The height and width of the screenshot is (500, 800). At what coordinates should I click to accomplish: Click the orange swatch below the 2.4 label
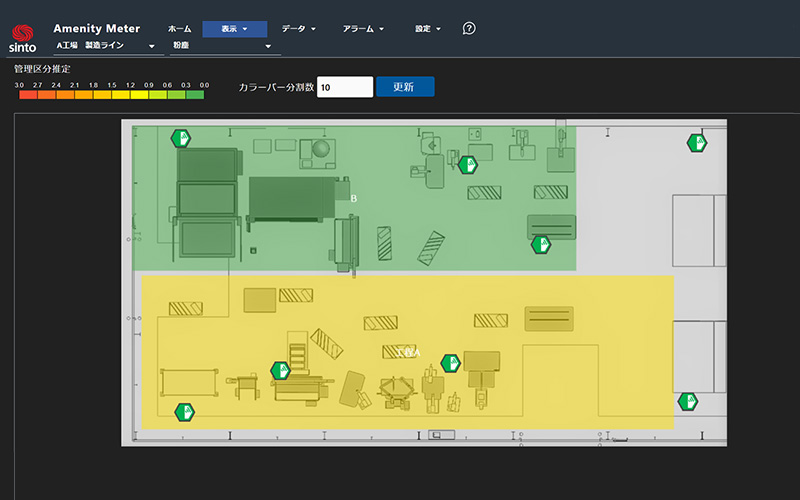(65, 95)
